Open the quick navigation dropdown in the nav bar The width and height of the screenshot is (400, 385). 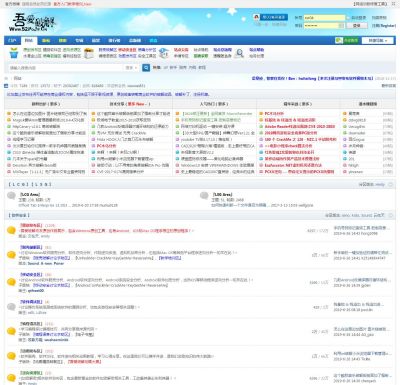point(378,40)
